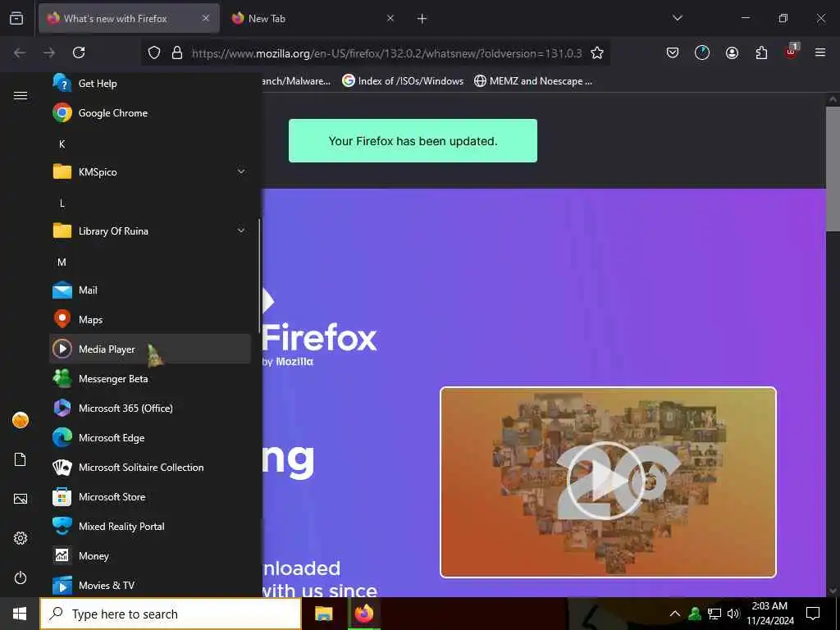
Task: Switch to What's new with Firefox tab
Action: pos(129,18)
